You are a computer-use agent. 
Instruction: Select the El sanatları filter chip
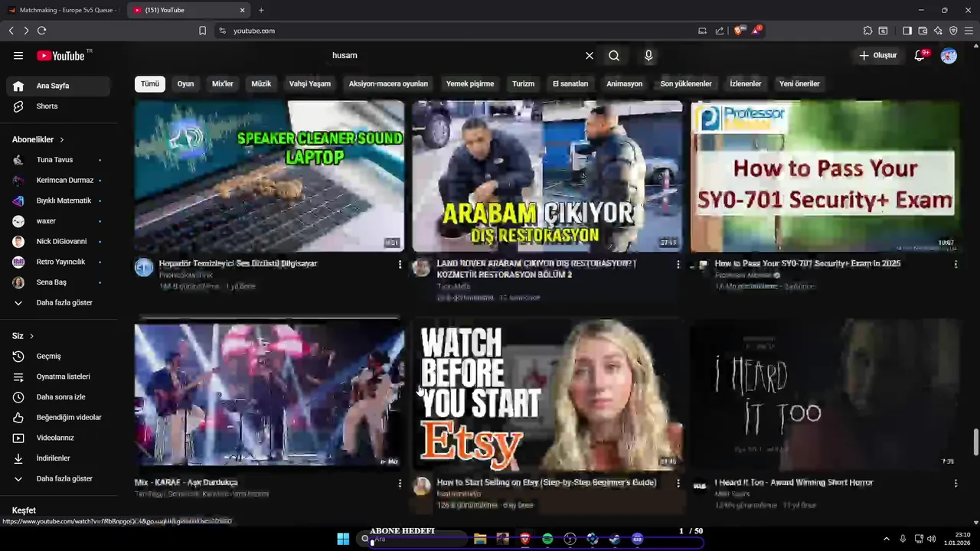tap(570, 83)
